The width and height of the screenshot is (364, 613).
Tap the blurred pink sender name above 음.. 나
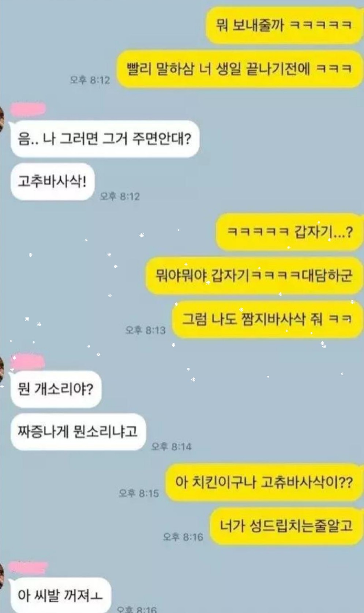28,109
